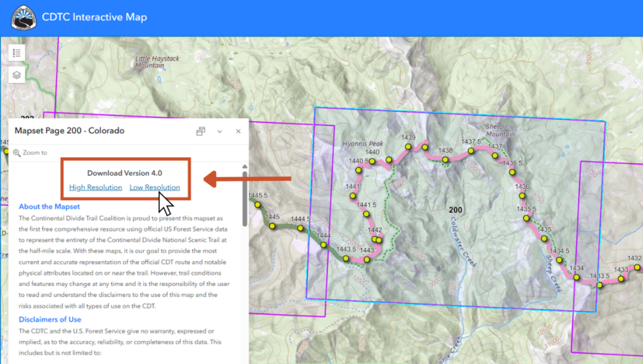Select the mile marker 1434 point
Image resolution: width=643 pixels, height=364 pixels.
coord(577,277)
